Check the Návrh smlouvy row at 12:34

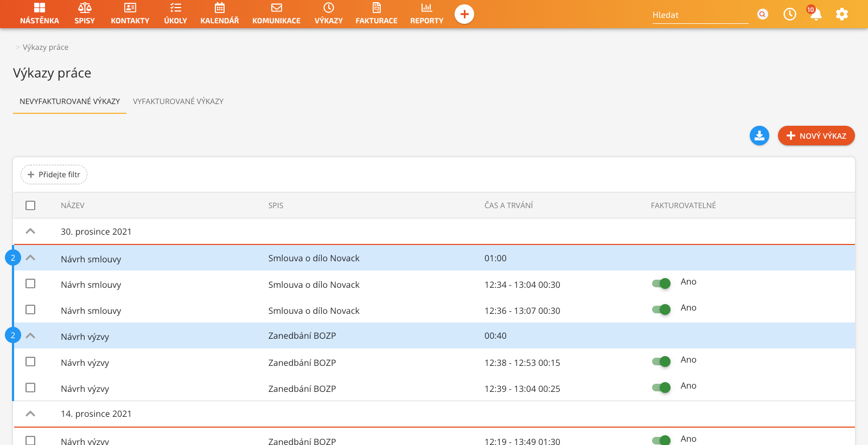click(30, 283)
